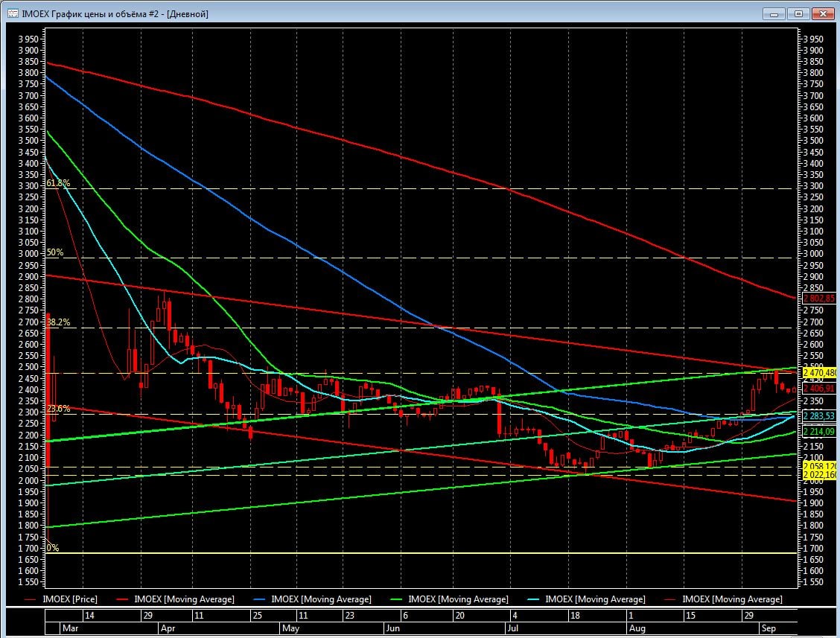Select the 38.2% Fibonacci level label

(58, 322)
